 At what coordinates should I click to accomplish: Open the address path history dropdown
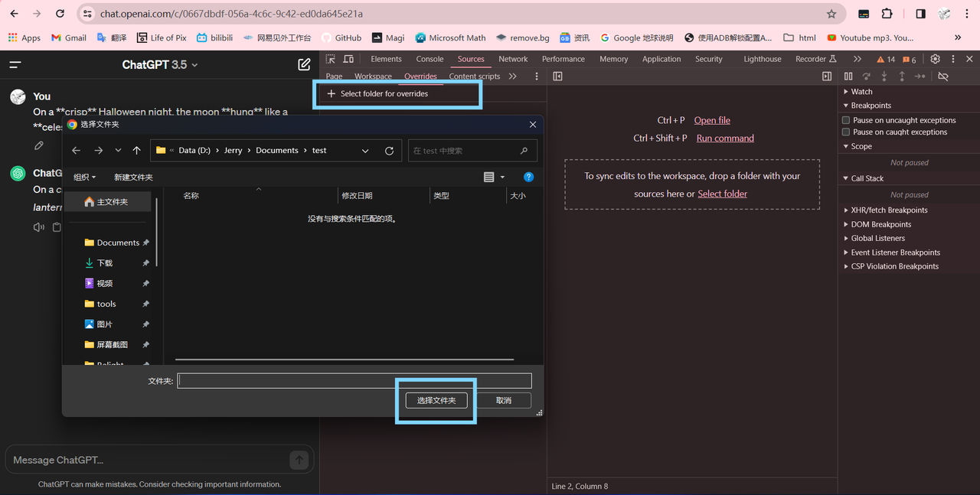click(x=365, y=151)
